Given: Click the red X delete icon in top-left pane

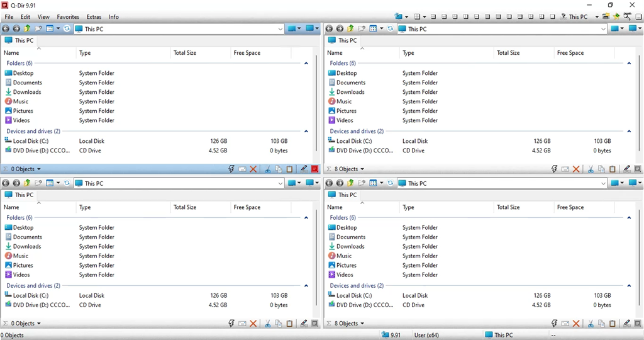Looking at the screenshot, I should click(253, 169).
